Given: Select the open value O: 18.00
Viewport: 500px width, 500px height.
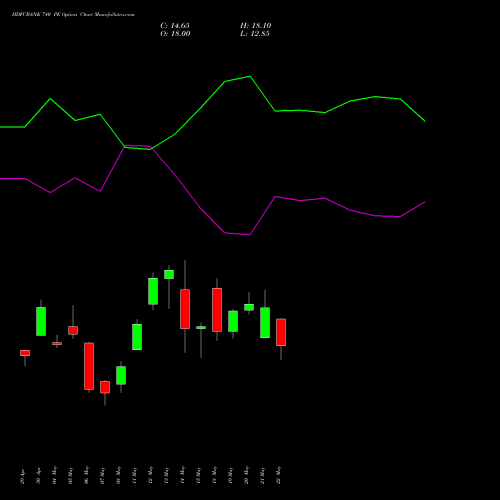Looking at the screenshot, I should pos(175,34).
